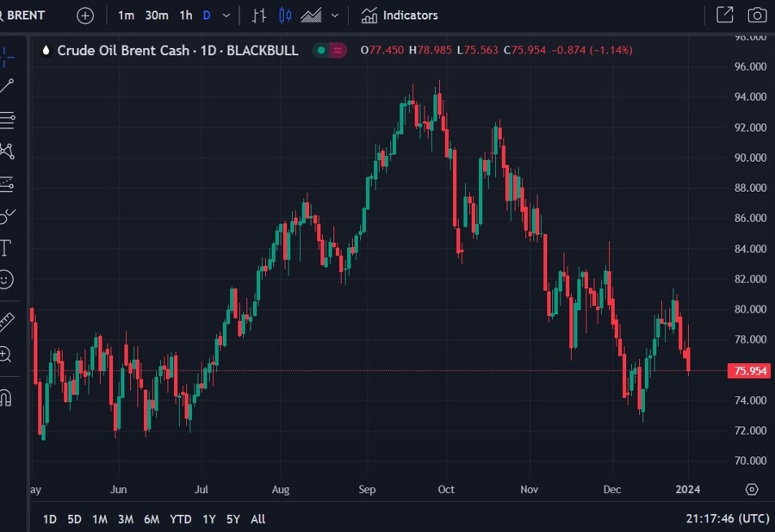Expand the timeframe interval dropdown chevron
Screen dimensions: 775x532
click(226, 15)
